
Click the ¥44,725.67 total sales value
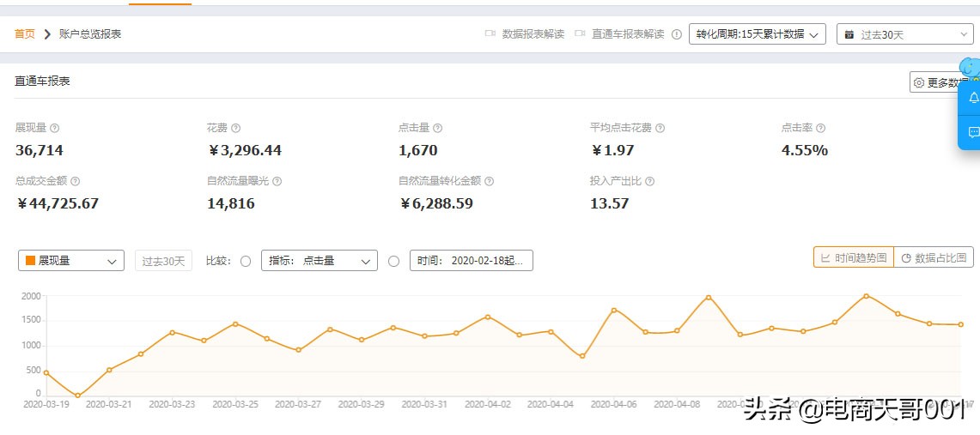tap(57, 203)
